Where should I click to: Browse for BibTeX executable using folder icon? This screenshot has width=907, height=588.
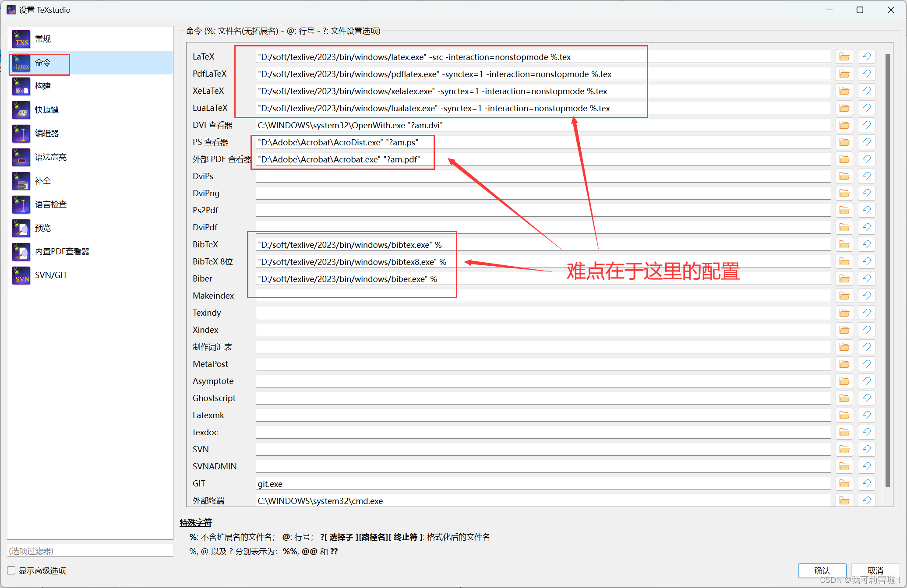tap(844, 244)
